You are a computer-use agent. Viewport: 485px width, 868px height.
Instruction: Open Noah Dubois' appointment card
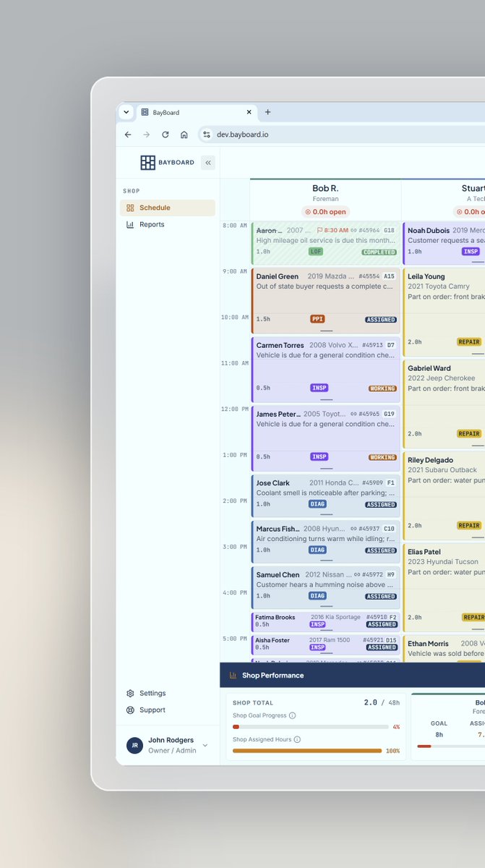(445, 243)
